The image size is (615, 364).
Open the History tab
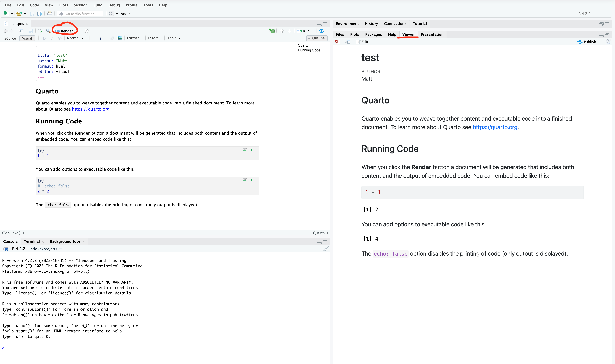click(371, 24)
